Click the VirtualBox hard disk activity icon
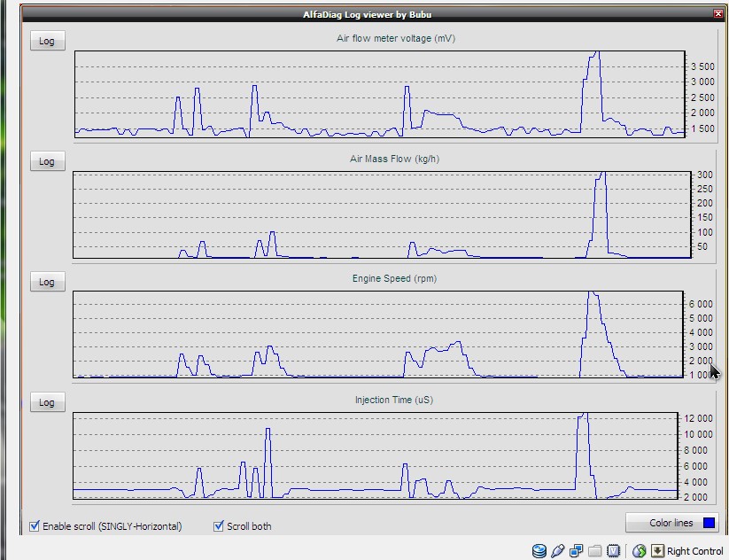This screenshot has width=729, height=560. [539, 551]
